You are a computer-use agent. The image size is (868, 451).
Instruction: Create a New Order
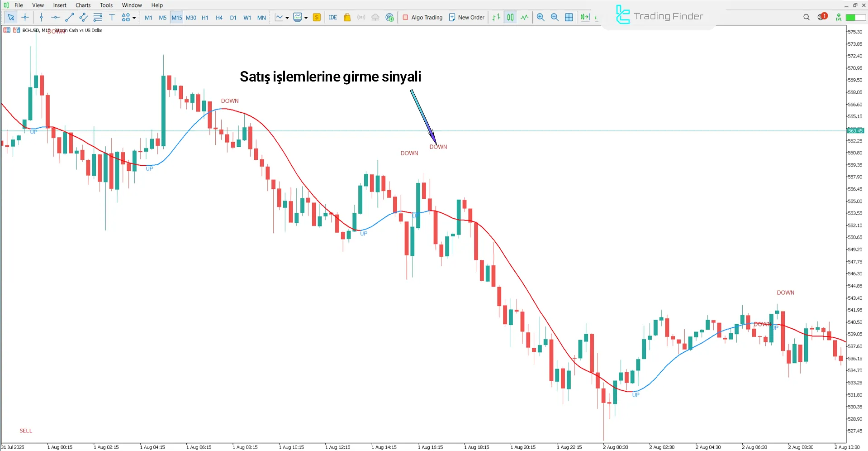466,17
